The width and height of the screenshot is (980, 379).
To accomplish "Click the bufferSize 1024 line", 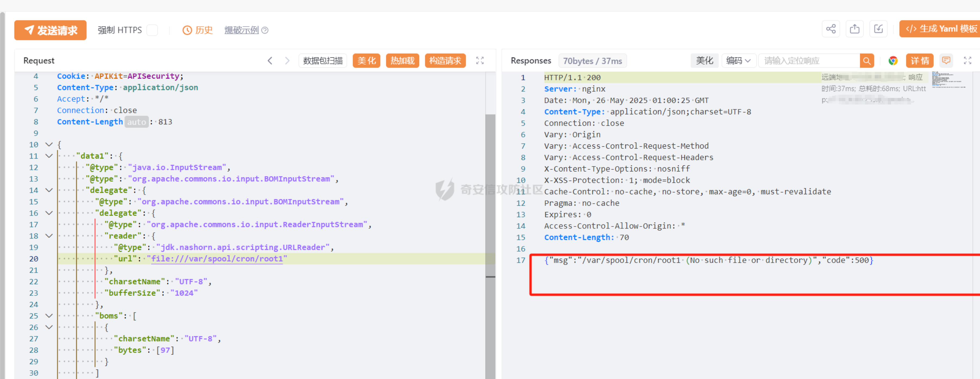I will [x=151, y=293].
